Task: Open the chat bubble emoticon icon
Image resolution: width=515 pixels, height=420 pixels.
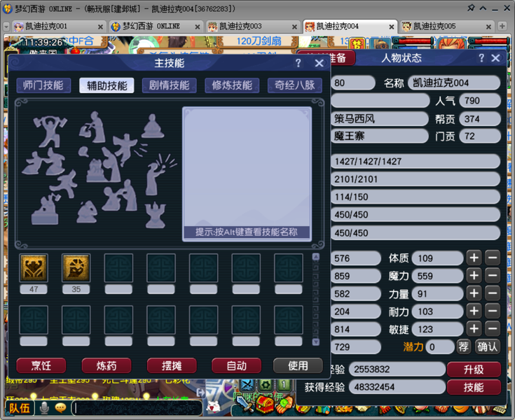Action: pyautogui.click(x=60, y=408)
